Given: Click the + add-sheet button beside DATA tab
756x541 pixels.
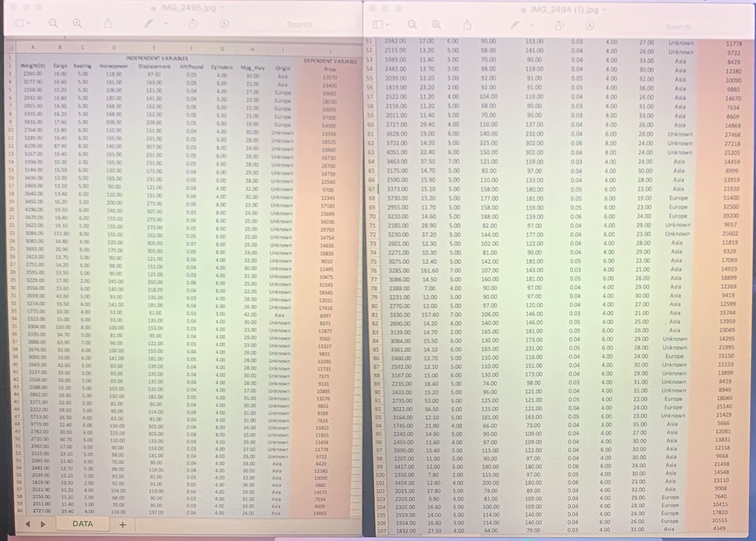Looking at the screenshot, I should (122, 524).
